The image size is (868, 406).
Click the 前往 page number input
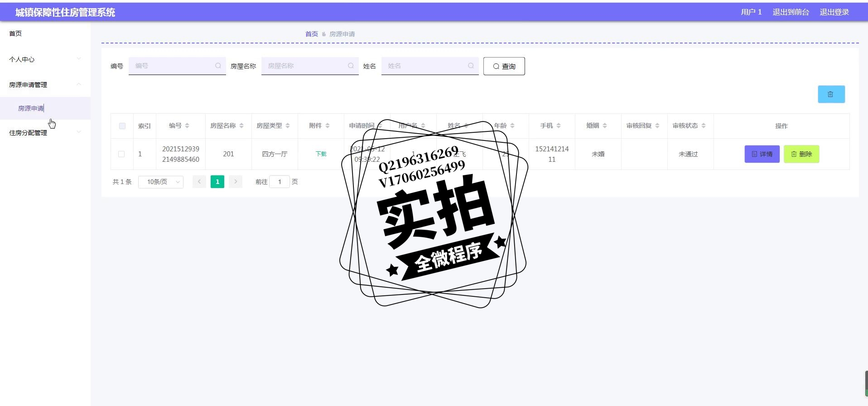click(280, 182)
